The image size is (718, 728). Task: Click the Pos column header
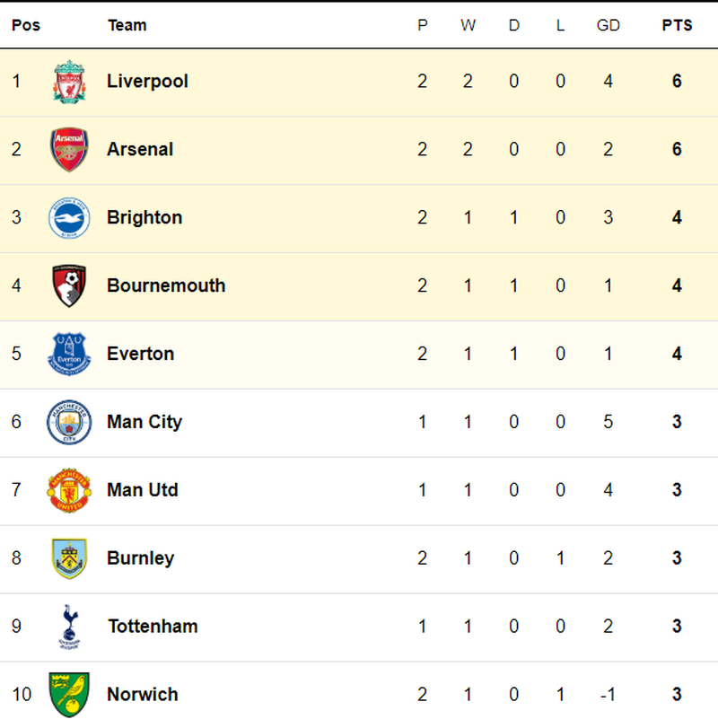[26, 25]
